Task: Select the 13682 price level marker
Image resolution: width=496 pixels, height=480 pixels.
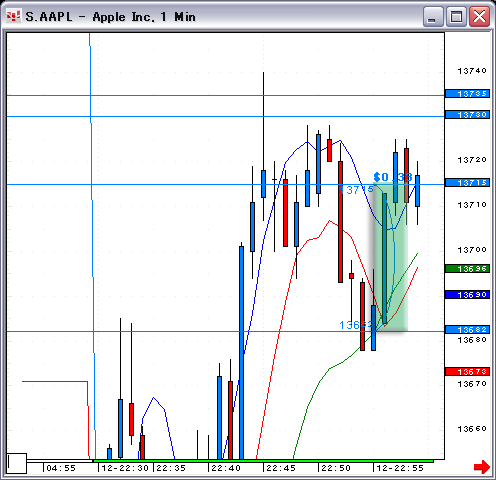Action: point(467,330)
